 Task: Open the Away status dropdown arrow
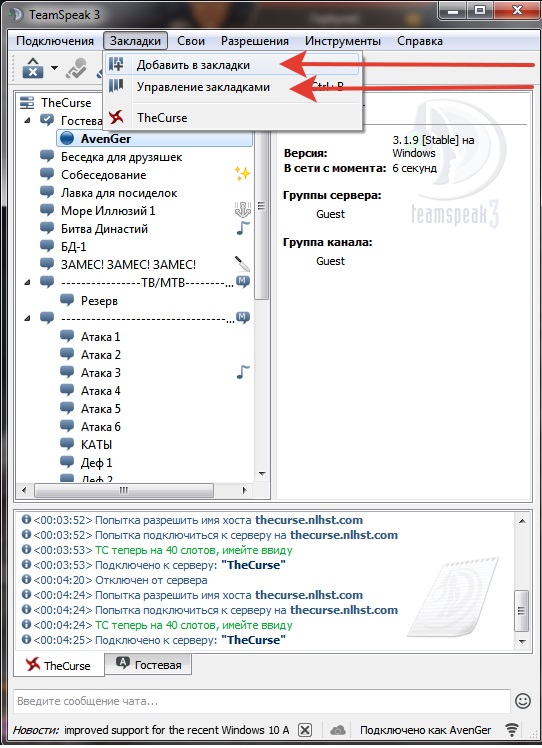click(54, 68)
